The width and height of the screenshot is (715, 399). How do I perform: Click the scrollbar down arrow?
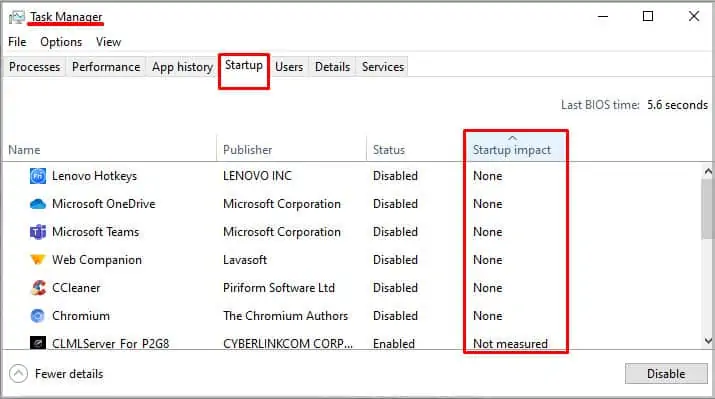click(x=708, y=341)
